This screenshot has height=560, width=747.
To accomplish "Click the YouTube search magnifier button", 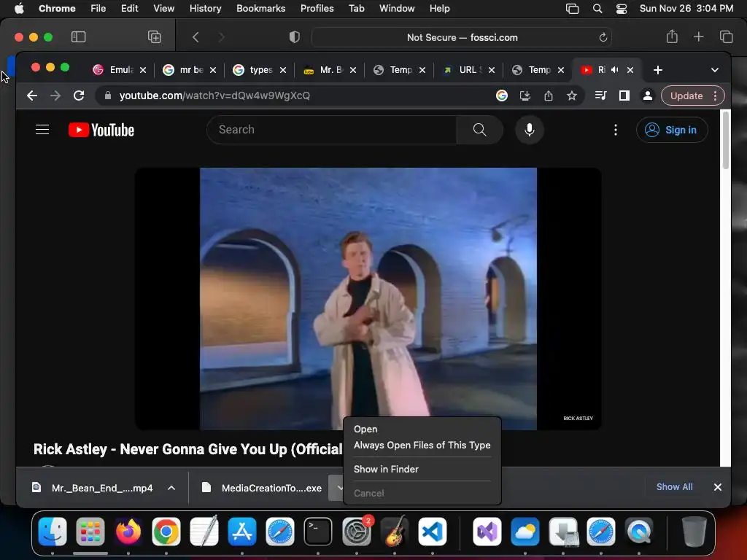I will [x=479, y=130].
